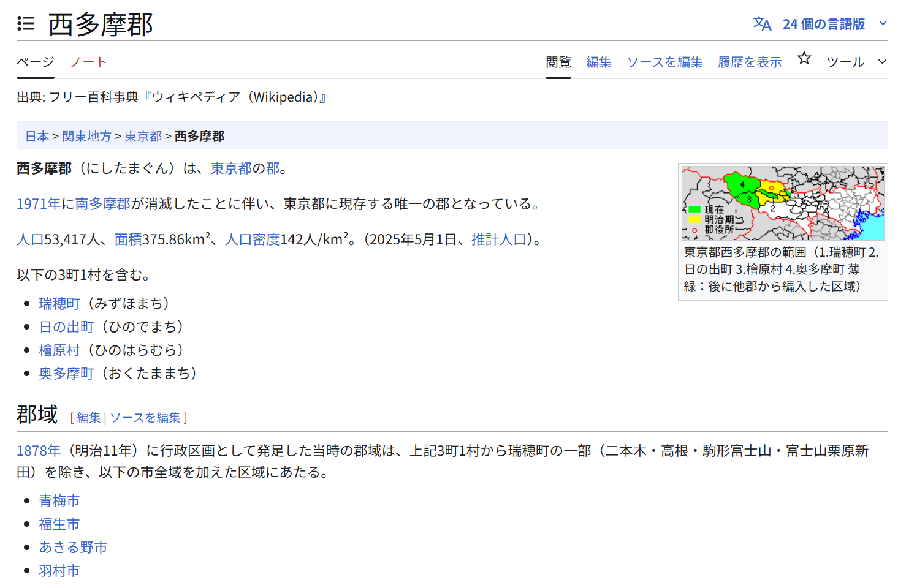898x588 pixels.
Task: Follow the 日本 breadcrumb link
Action: coord(37,136)
